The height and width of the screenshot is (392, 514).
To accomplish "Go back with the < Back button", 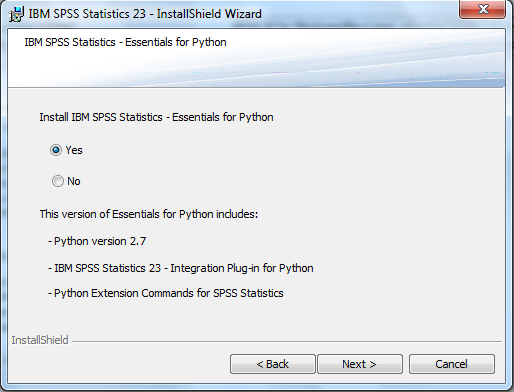I will point(272,364).
